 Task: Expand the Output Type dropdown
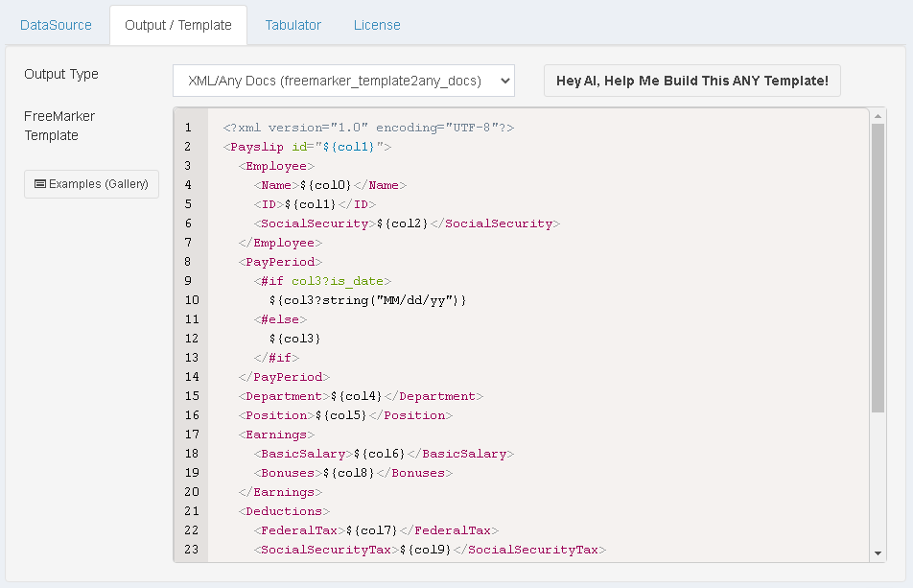343,81
